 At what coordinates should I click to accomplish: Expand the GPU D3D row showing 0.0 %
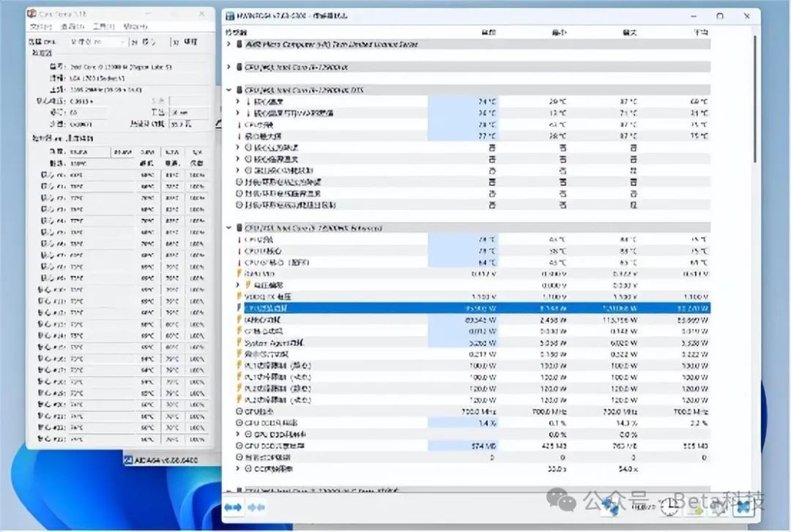click(x=238, y=434)
